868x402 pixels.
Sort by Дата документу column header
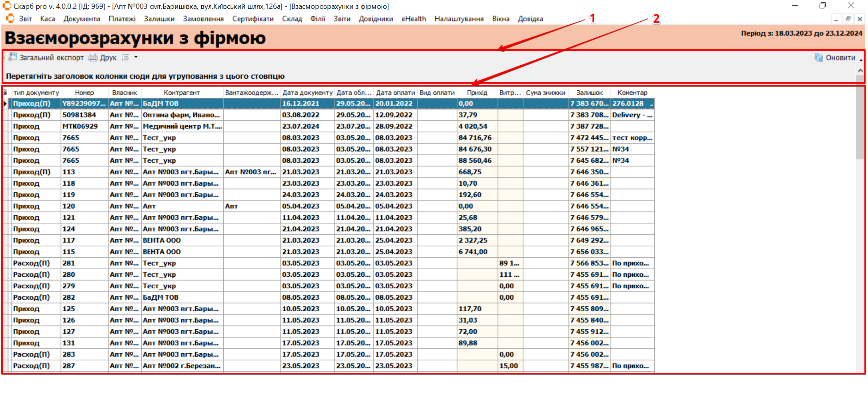pyautogui.click(x=307, y=92)
